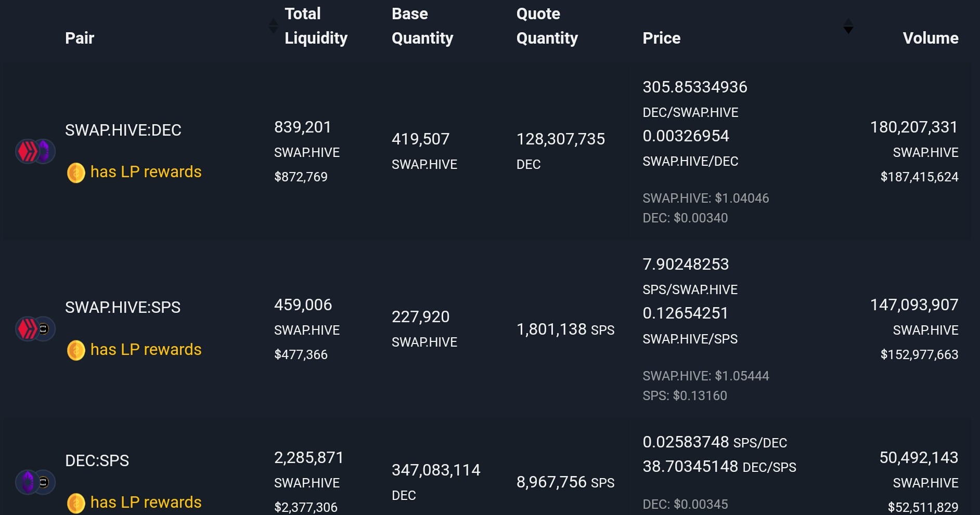Click the Quote Quantity column header
The width and height of the screenshot is (980, 515).
point(547,26)
